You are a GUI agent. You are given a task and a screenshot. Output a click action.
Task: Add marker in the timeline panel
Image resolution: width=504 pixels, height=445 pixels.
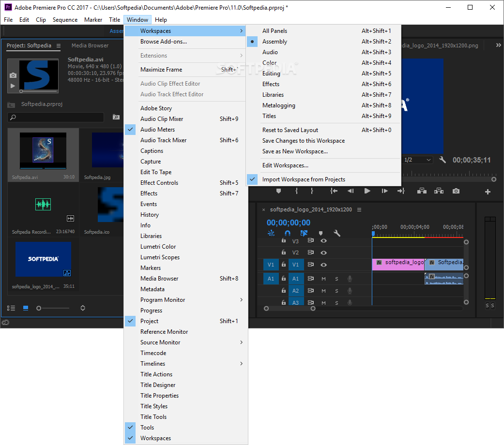tap(321, 233)
